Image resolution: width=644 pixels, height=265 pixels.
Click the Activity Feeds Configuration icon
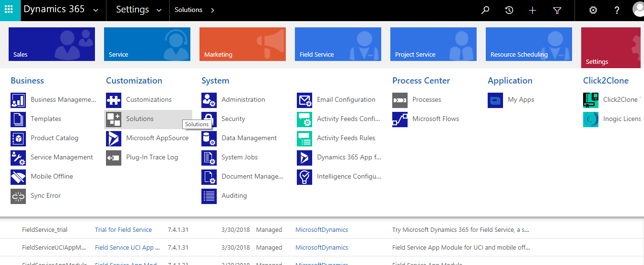(304, 120)
